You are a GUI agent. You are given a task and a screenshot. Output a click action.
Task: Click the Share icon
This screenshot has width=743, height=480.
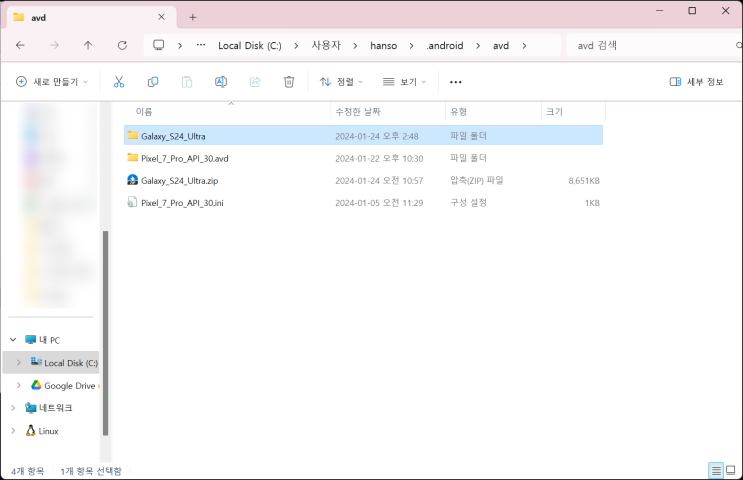pyautogui.click(x=255, y=82)
